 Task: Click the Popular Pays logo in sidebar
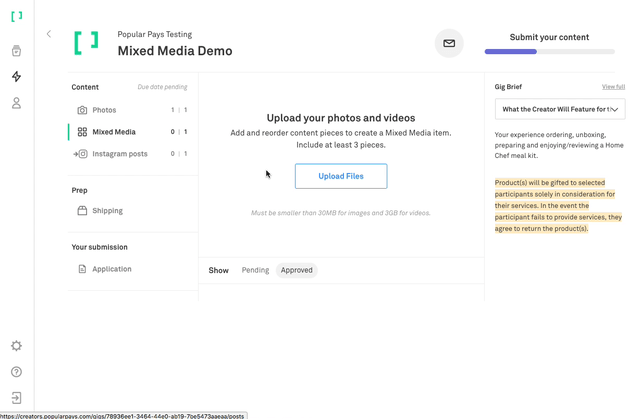pyautogui.click(x=16, y=17)
